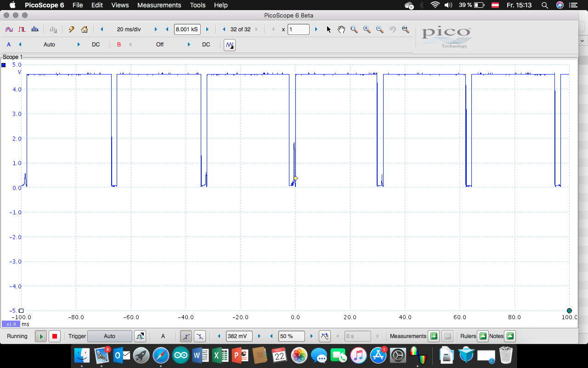Click zoom factor x 1 field
The width and height of the screenshot is (588, 368).
298,29
